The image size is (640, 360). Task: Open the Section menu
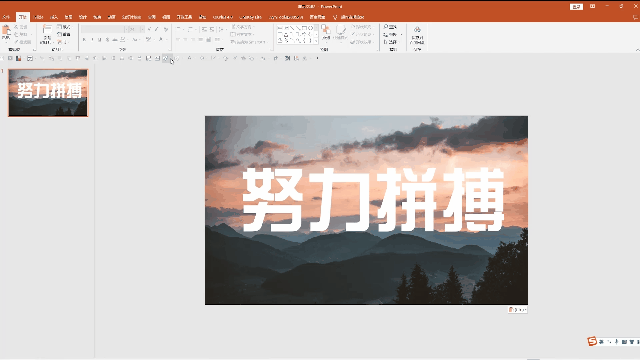(63, 42)
